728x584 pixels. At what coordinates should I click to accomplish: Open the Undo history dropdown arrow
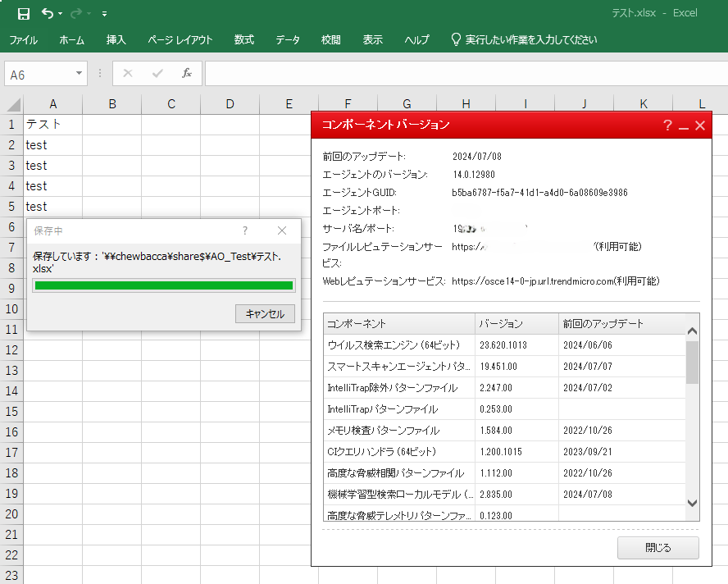click(x=61, y=14)
